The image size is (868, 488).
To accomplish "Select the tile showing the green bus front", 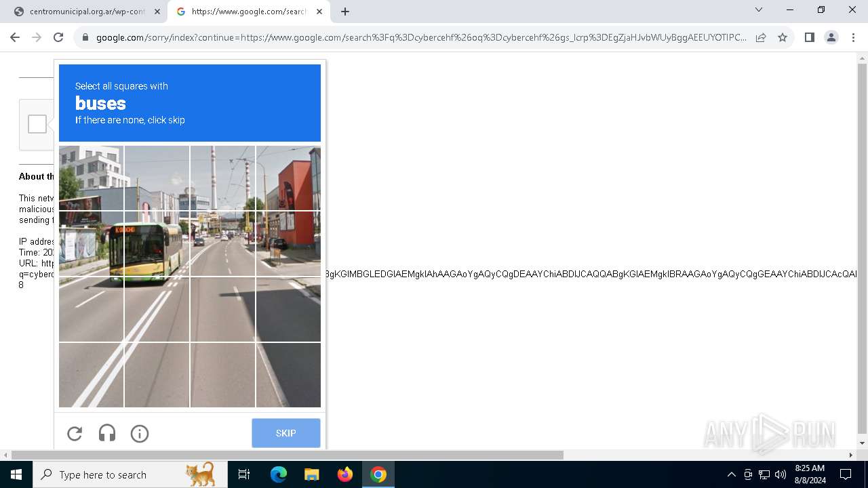I will tap(157, 244).
